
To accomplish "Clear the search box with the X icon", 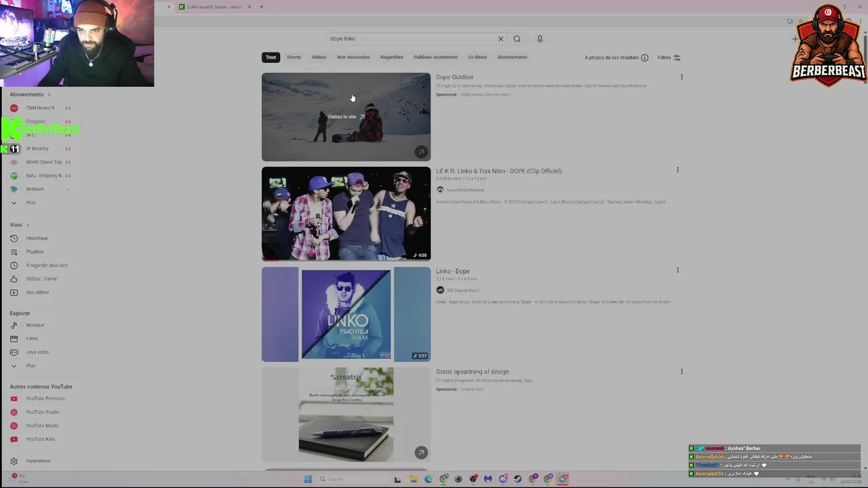I will pyautogui.click(x=500, y=39).
